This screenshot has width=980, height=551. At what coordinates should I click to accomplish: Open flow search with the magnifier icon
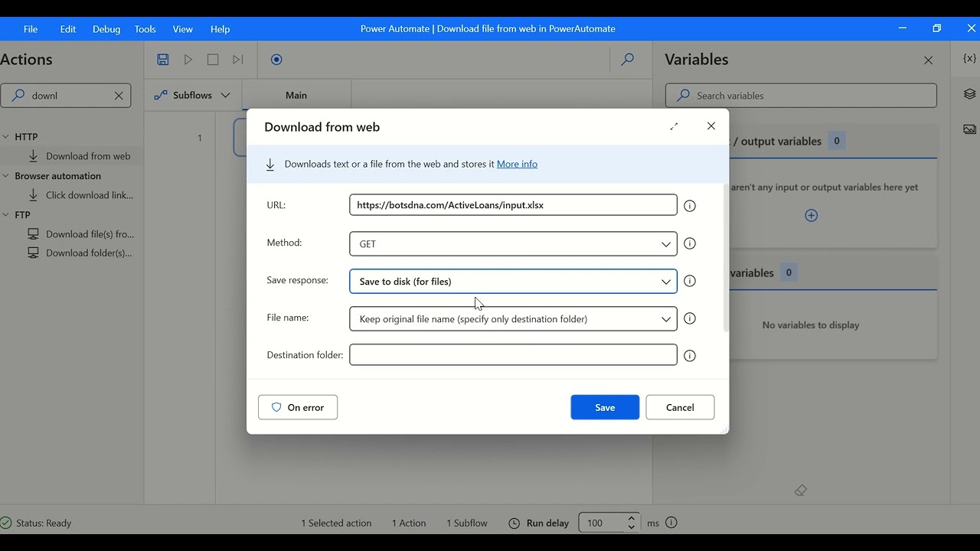(x=627, y=60)
